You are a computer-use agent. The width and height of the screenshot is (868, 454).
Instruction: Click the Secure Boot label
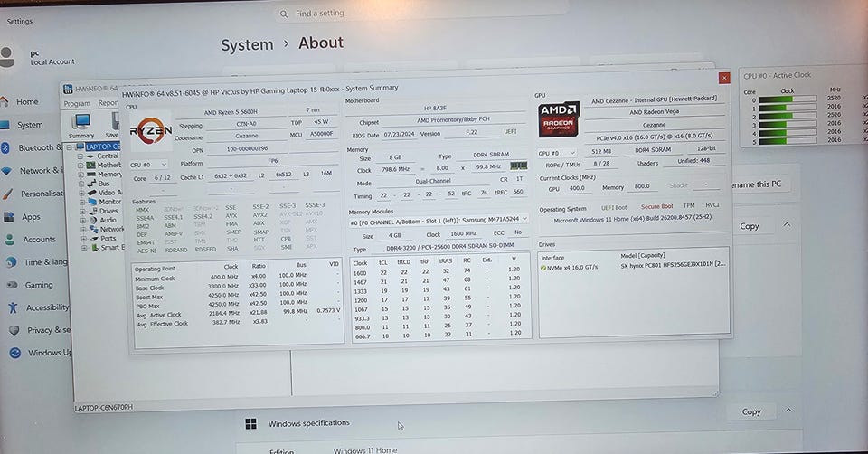coord(656,206)
